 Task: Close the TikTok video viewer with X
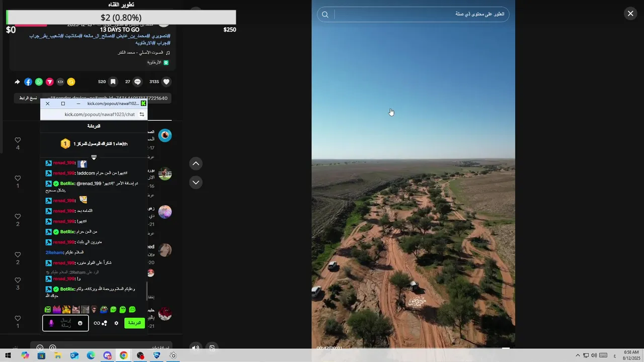click(630, 14)
